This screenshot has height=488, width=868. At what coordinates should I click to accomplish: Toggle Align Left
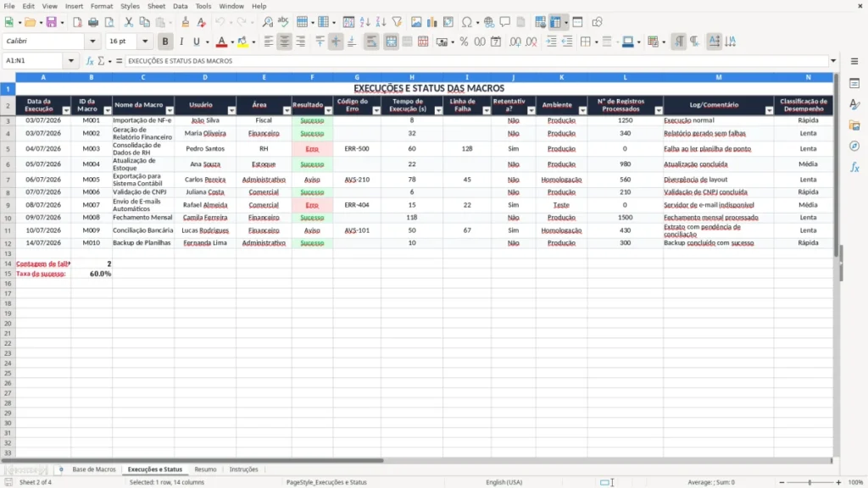click(269, 42)
